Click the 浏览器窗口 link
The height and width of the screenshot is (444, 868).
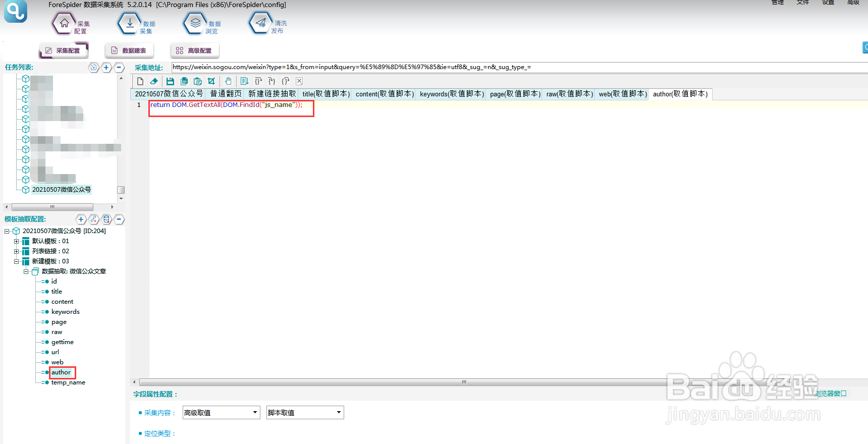[831, 394]
